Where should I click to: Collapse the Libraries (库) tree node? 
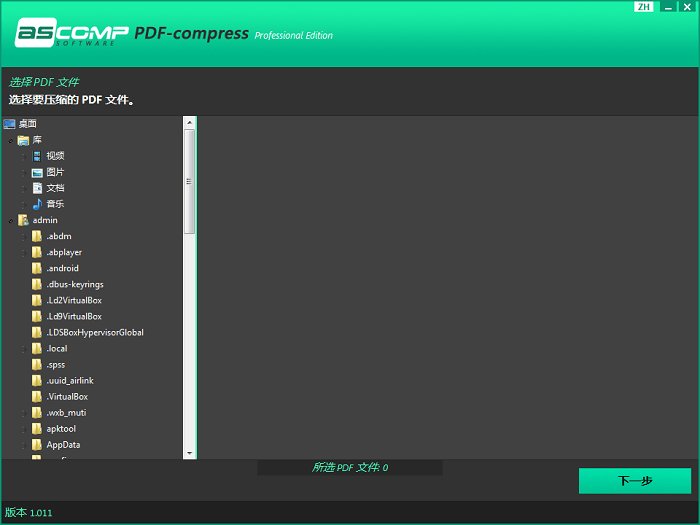point(10,141)
